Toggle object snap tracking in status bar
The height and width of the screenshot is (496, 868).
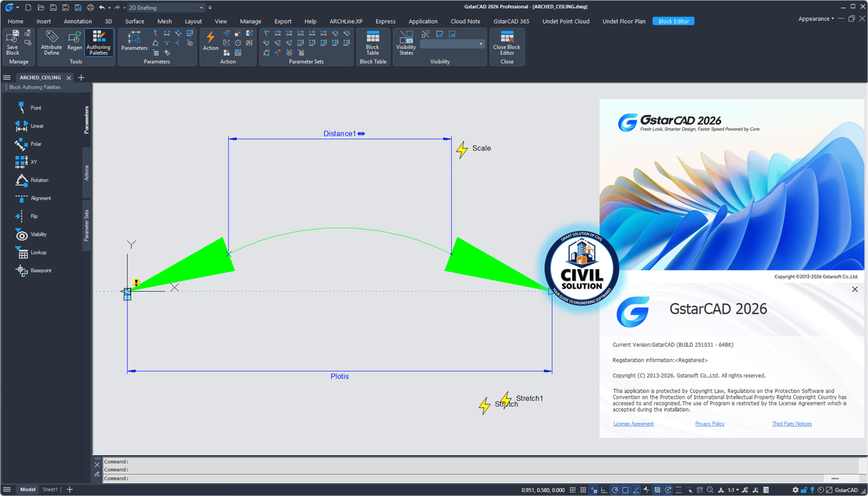point(637,490)
